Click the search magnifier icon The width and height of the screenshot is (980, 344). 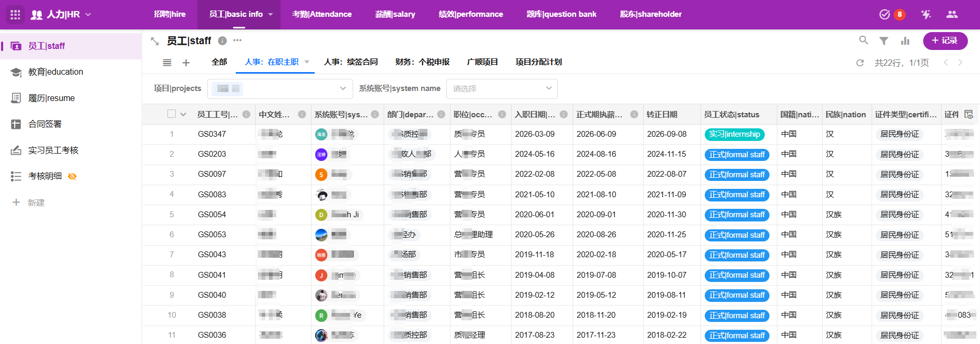pos(864,40)
